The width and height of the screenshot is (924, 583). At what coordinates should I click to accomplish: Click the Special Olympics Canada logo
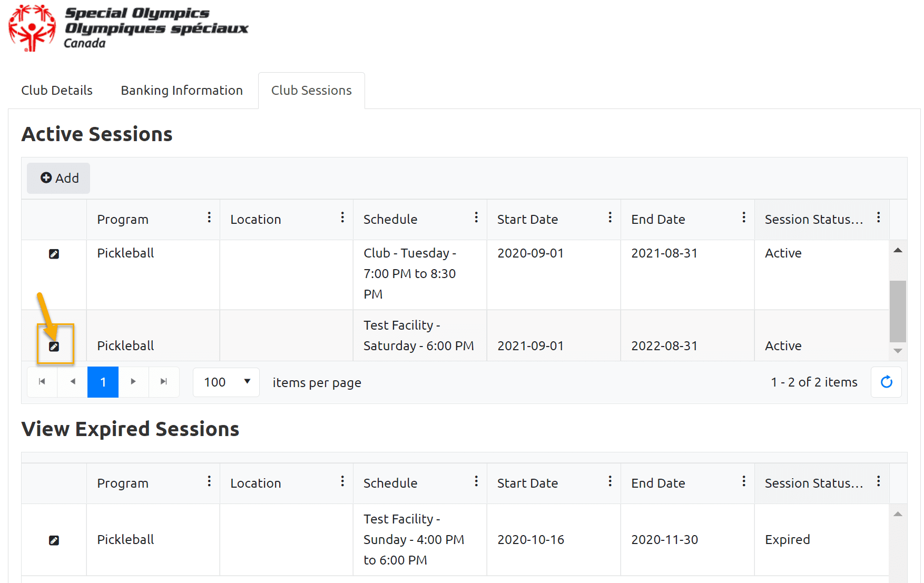click(128, 28)
